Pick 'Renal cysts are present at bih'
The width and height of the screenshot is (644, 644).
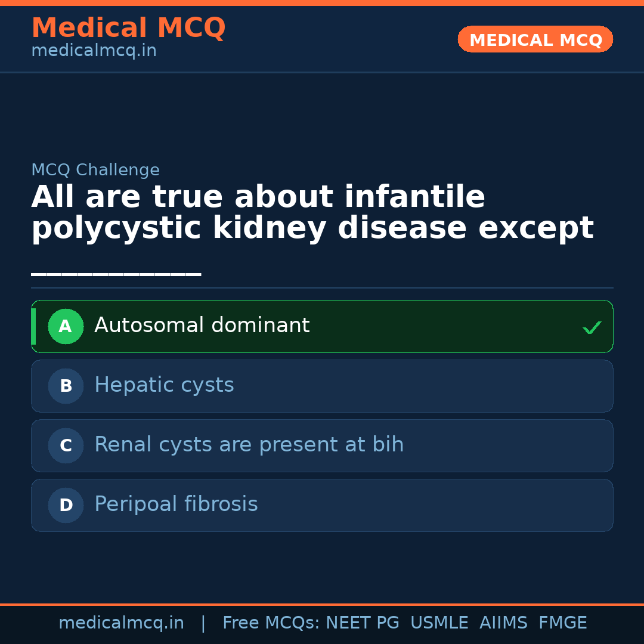point(249,445)
